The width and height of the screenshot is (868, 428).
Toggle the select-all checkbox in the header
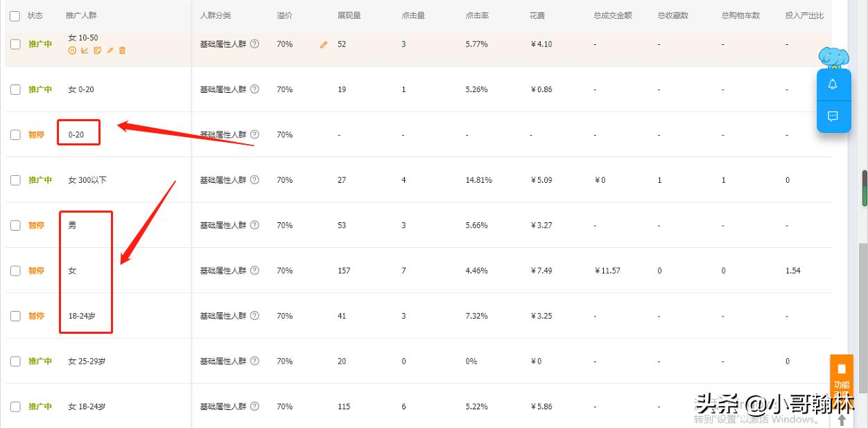tap(15, 15)
